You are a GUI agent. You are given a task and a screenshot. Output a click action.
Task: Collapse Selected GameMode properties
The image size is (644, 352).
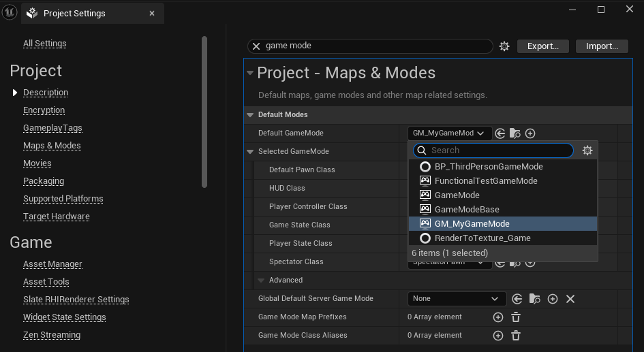coord(250,152)
